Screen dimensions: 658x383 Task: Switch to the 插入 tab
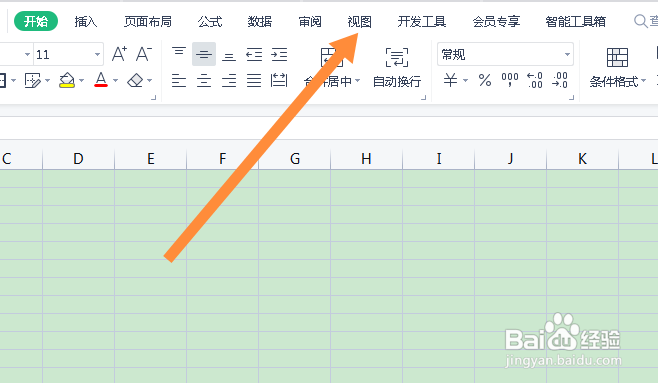[86, 21]
